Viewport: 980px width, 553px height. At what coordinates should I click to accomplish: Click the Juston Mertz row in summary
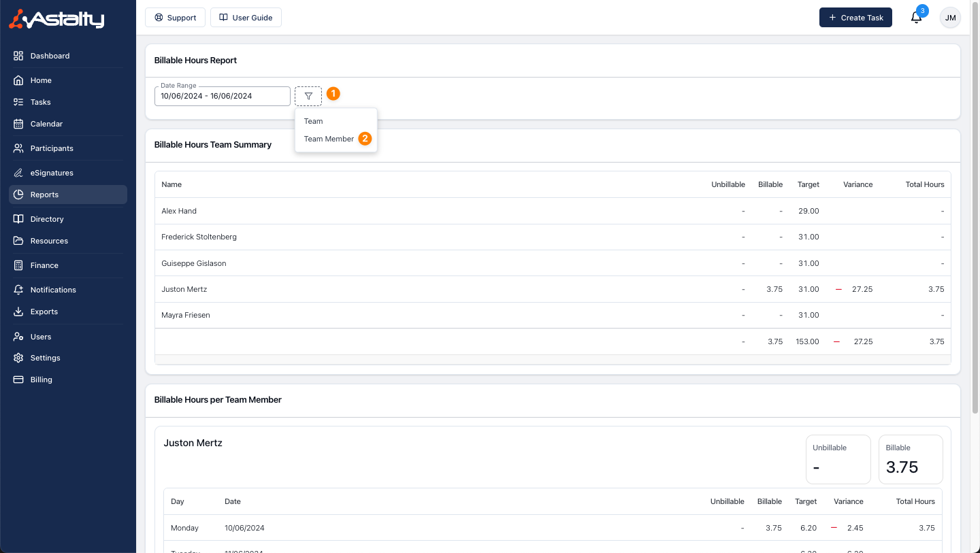pyautogui.click(x=184, y=289)
